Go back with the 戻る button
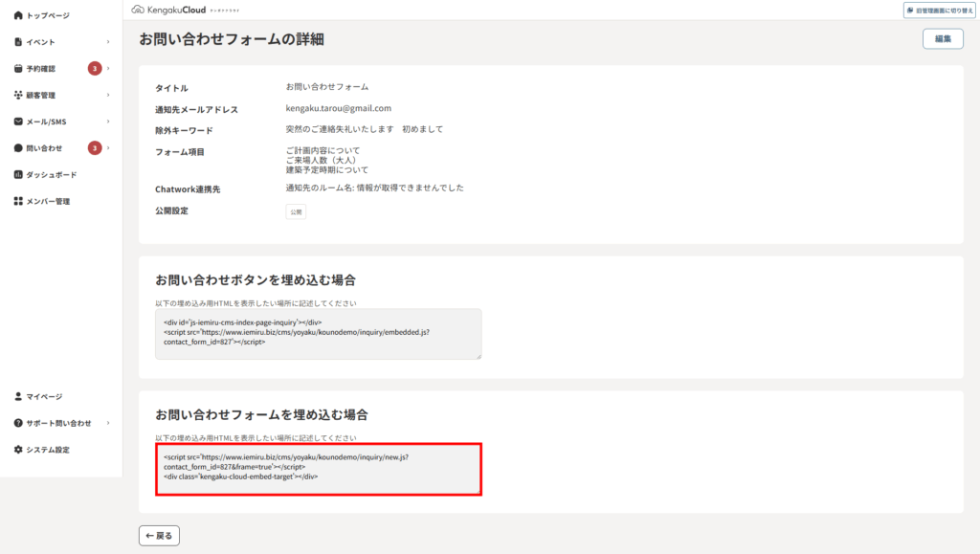This screenshot has width=980, height=554. click(159, 535)
